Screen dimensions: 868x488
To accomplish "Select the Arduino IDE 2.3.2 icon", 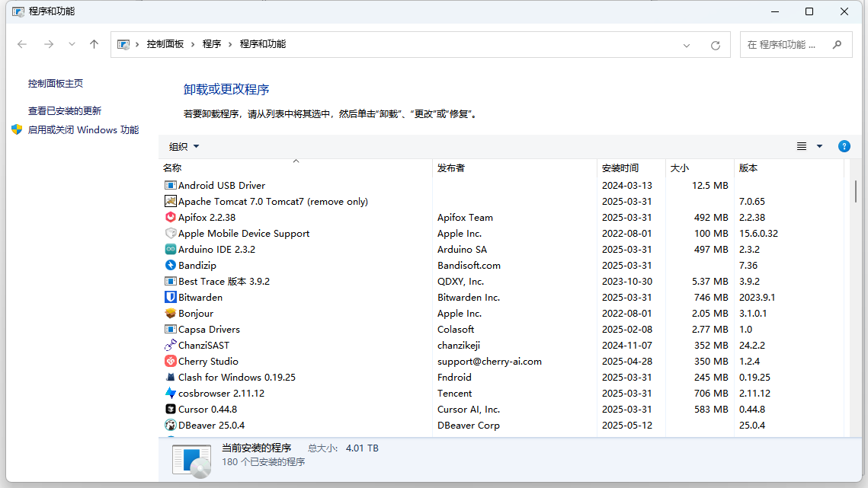I will [x=171, y=250].
